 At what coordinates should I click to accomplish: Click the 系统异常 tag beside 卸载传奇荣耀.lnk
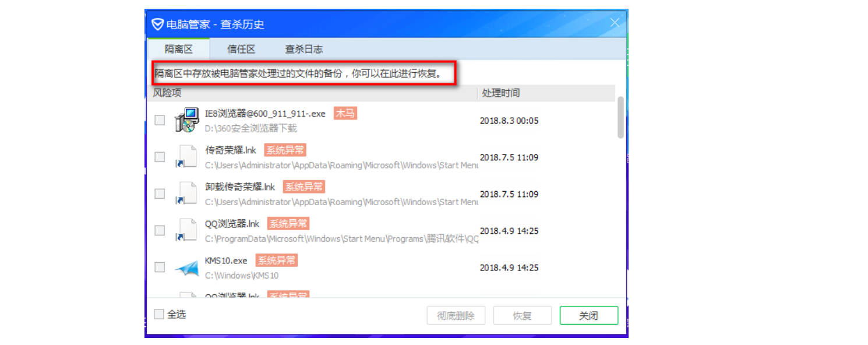point(304,187)
